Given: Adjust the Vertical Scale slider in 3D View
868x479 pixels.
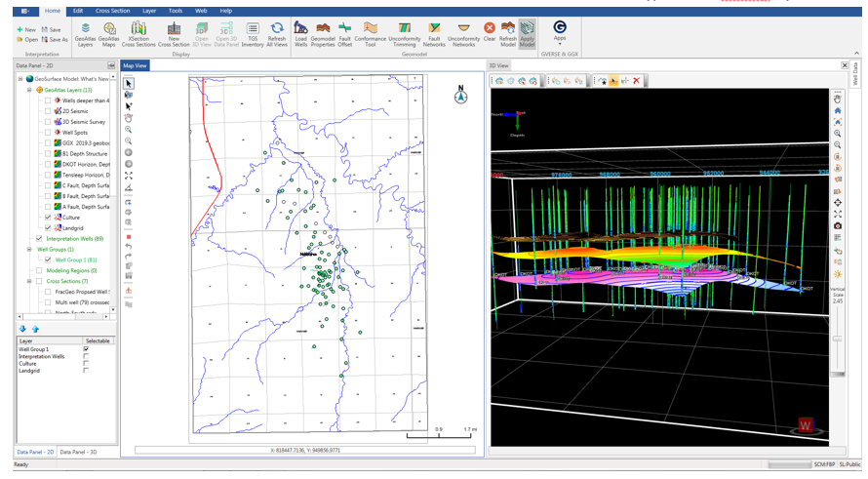Looking at the screenshot, I should click(838, 339).
